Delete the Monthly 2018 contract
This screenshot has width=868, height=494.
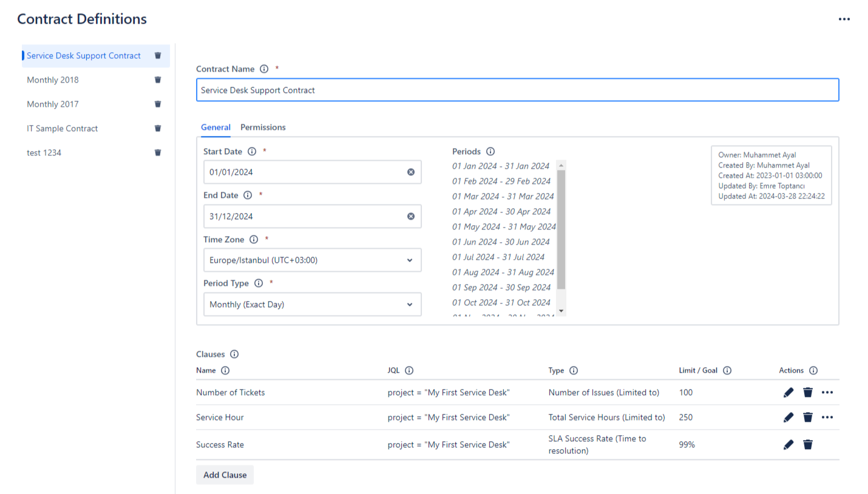tap(158, 80)
